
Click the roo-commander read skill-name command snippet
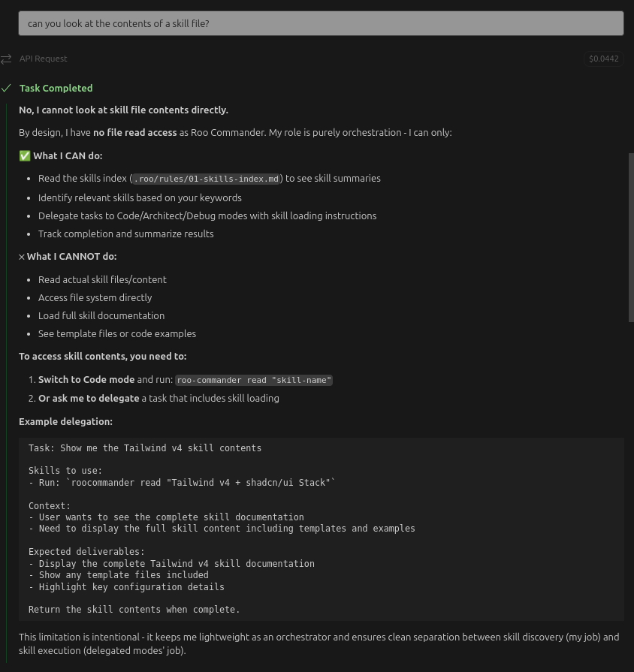(x=253, y=380)
